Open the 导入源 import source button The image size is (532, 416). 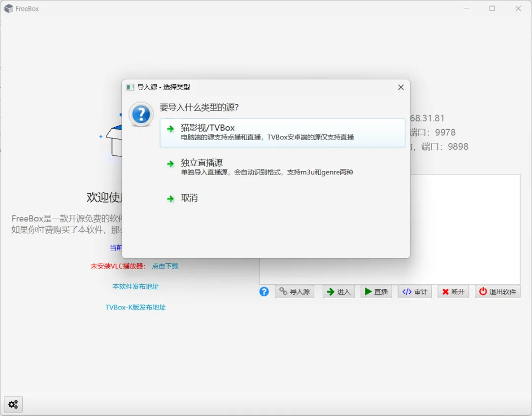295,292
